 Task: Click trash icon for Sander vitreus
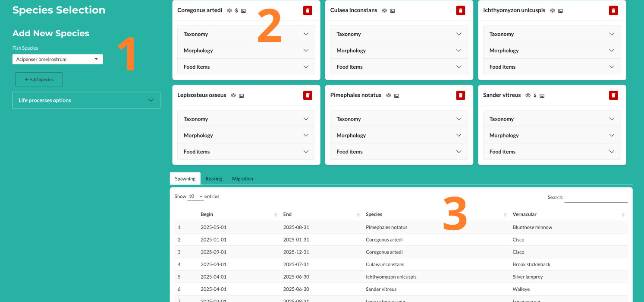click(x=613, y=95)
